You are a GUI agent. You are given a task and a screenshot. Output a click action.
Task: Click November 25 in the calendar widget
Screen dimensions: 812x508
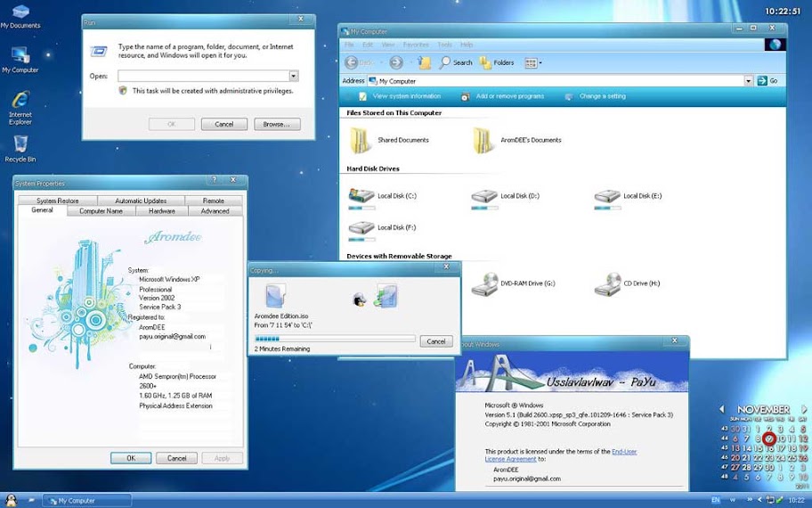pos(792,458)
